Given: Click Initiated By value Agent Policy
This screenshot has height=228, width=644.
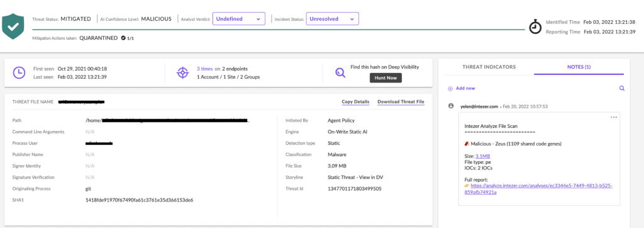Looking at the screenshot, I should 341,120.
